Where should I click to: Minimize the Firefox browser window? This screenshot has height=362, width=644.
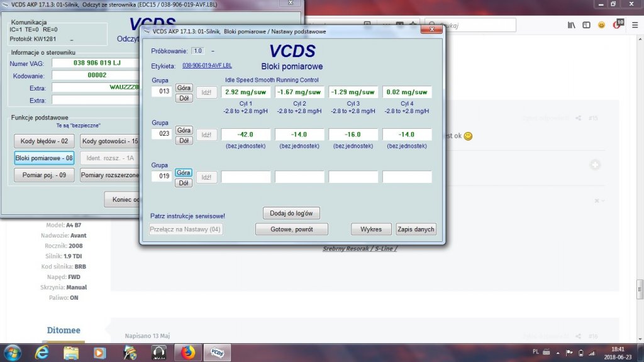point(601,4)
